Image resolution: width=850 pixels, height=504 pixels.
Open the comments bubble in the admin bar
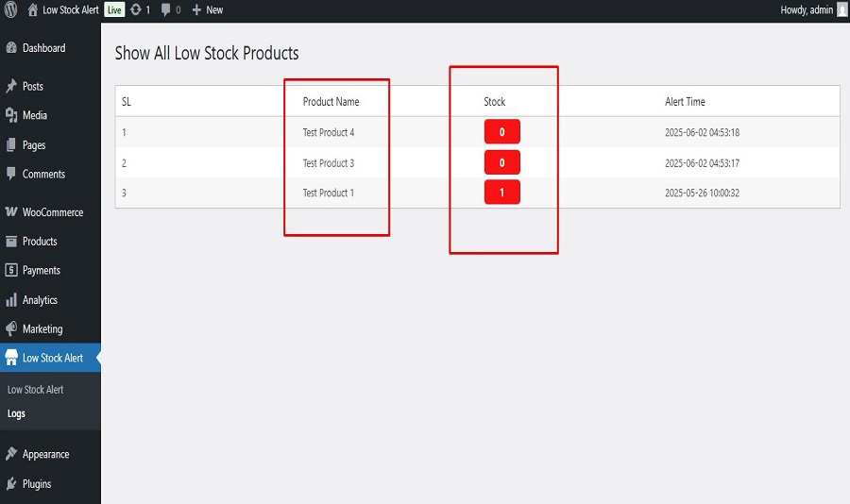click(171, 9)
